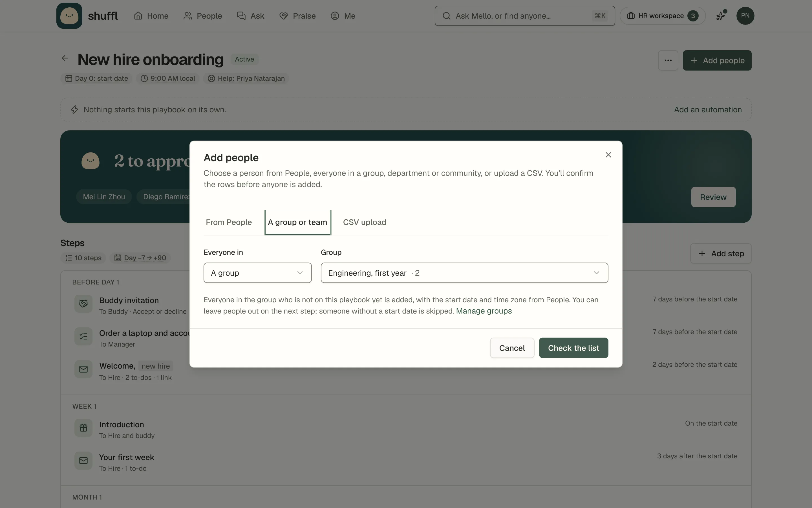Click the Welcome step mail icon
Image resolution: width=812 pixels, height=508 pixels.
point(83,369)
